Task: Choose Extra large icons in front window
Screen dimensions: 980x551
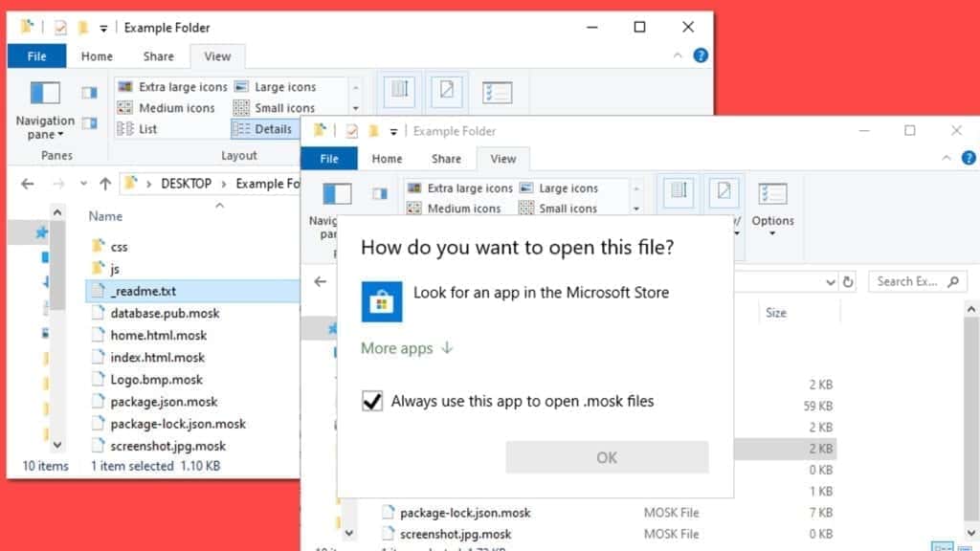Action: [x=459, y=188]
